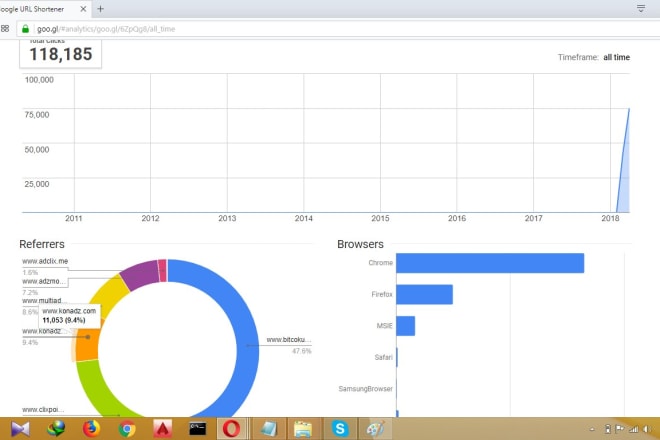The height and width of the screenshot is (440, 660).
Task: Launch Firefox from the taskbar
Action: (91, 429)
